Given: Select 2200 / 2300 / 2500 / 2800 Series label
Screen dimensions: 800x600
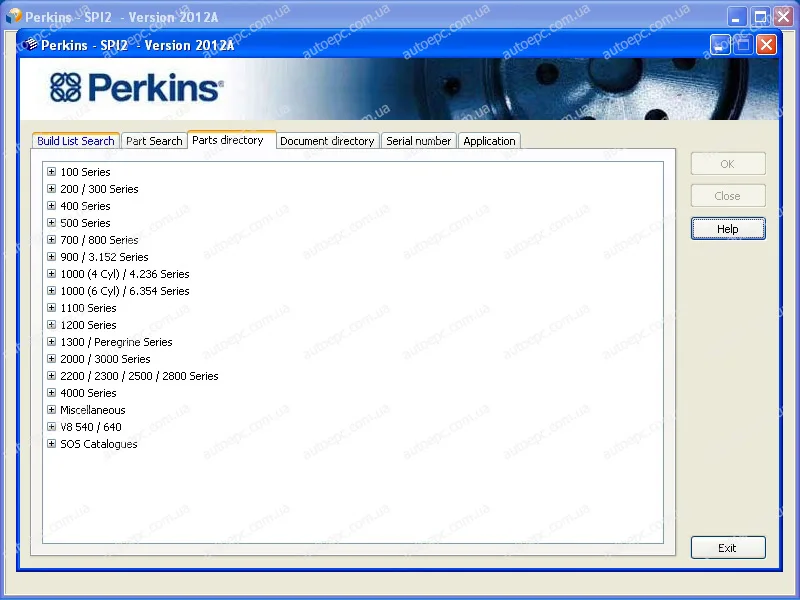Looking at the screenshot, I should coord(139,376).
